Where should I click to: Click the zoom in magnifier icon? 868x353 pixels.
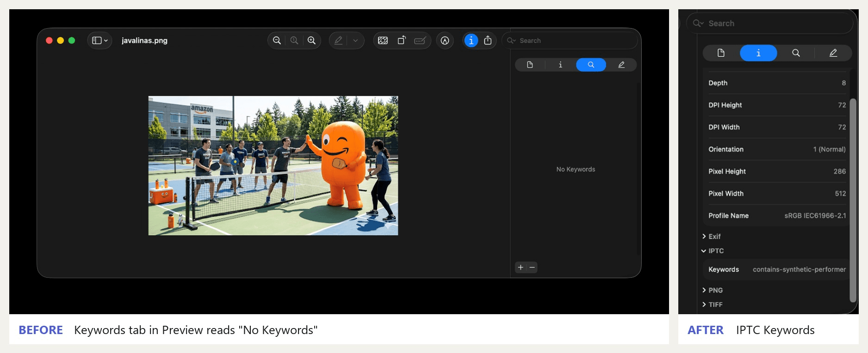tap(312, 41)
